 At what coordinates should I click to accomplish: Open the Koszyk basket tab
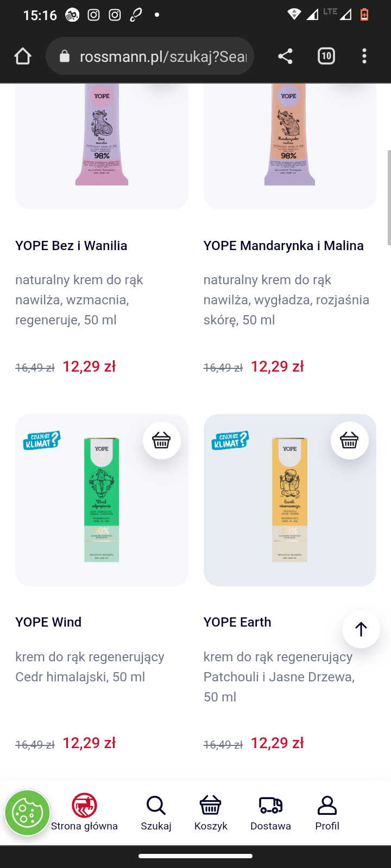(x=211, y=812)
